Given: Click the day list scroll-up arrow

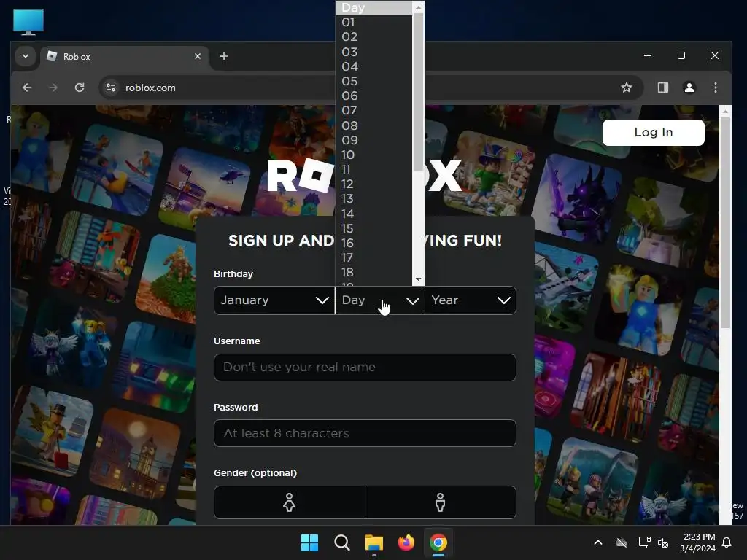Looking at the screenshot, I should (418, 7).
